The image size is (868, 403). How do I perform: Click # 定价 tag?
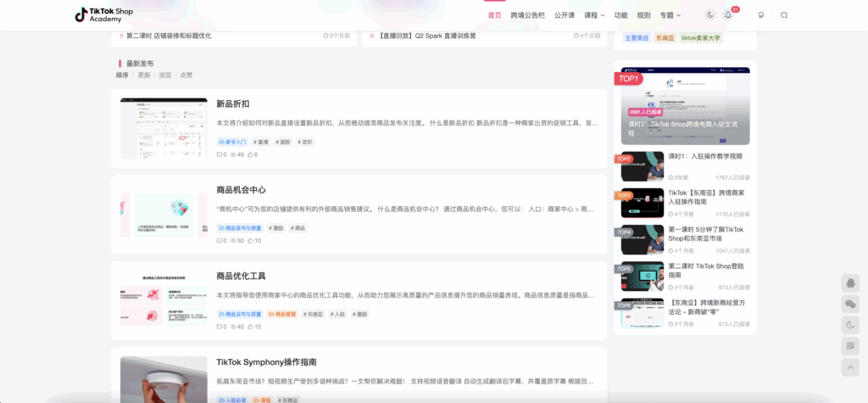tap(305, 142)
